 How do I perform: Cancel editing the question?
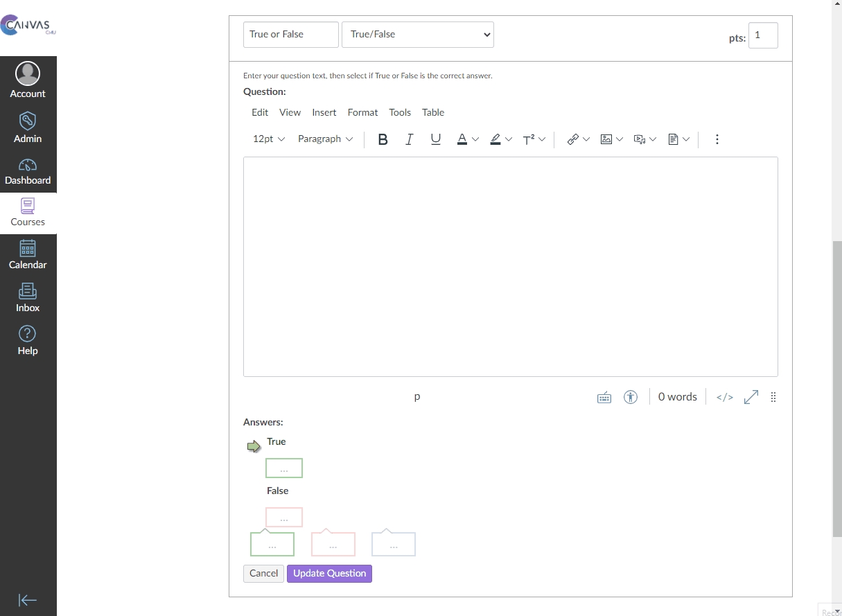point(263,573)
